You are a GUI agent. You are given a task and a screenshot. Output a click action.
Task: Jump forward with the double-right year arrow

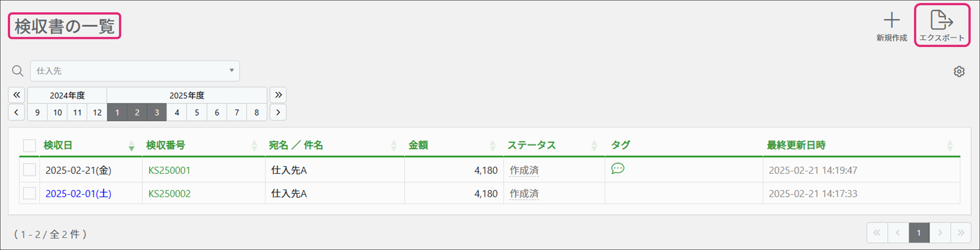pos(278,95)
